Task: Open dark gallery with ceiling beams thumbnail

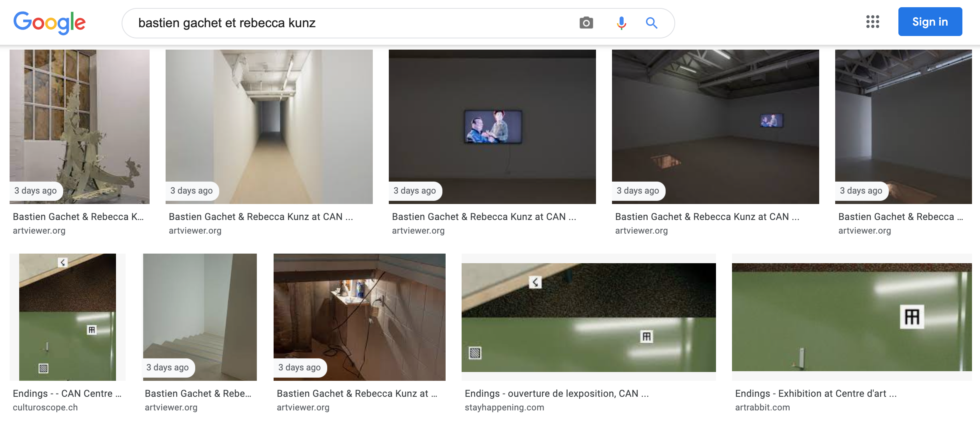Action: coord(904,127)
